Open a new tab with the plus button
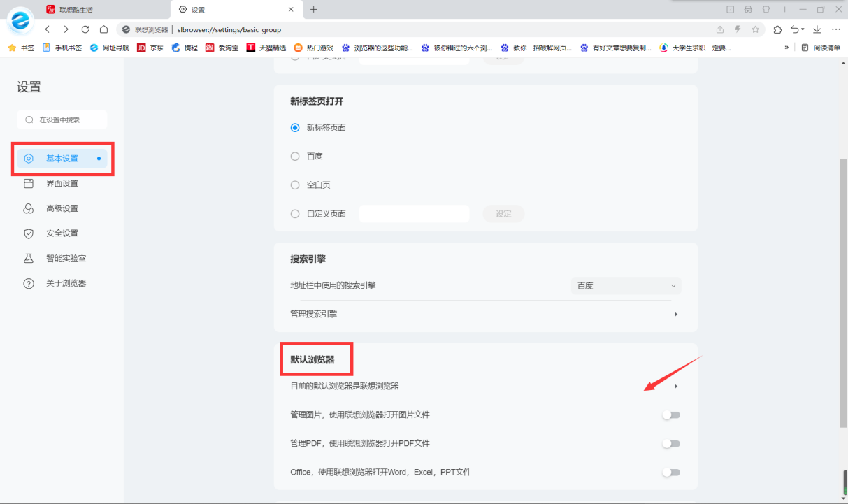The width and height of the screenshot is (848, 504). [314, 10]
